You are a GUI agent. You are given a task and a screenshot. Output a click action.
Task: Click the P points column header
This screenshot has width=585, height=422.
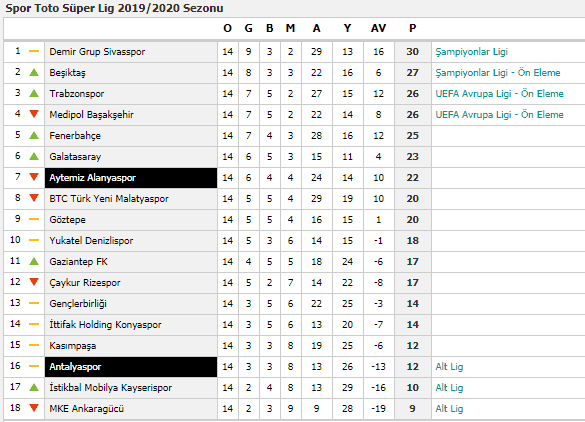(x=413, y=28)
